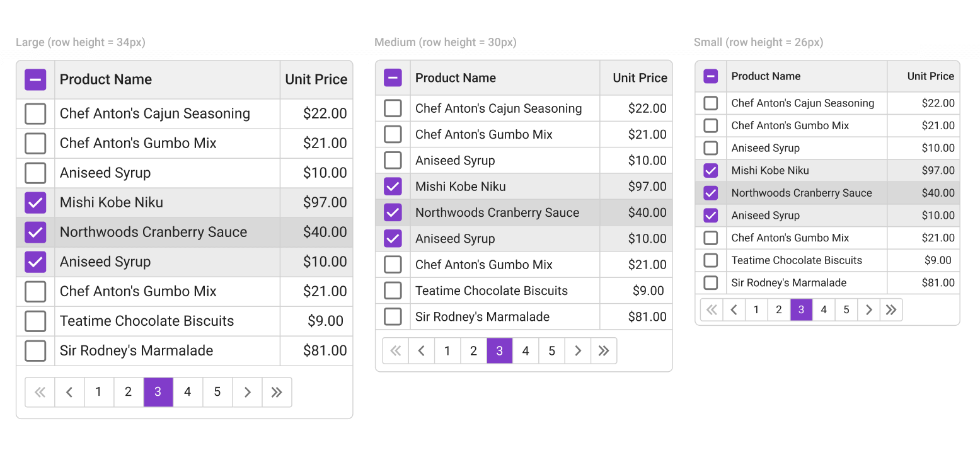Uncheck Mishi Kobe Niku in Medium grid
This screenshot has width=980, height=450.
(393, 187)
